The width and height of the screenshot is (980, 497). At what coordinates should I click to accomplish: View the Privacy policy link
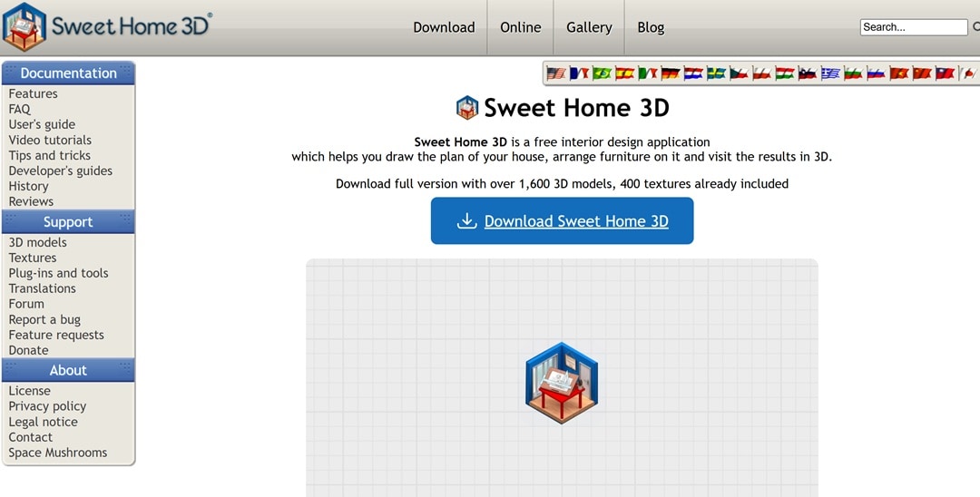[47, 405]
